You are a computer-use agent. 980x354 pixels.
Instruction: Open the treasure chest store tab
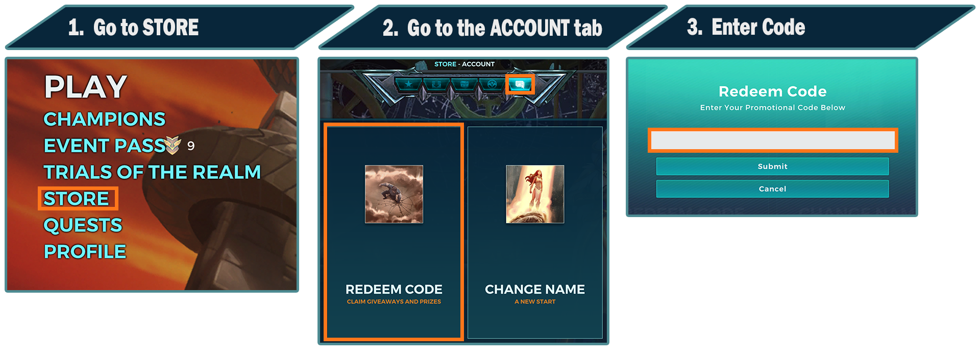[464, 84]
